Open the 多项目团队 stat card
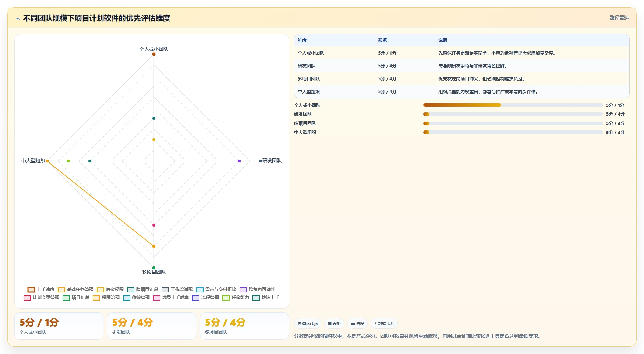This screenshot has width=644, height=354. coord(244,326)
